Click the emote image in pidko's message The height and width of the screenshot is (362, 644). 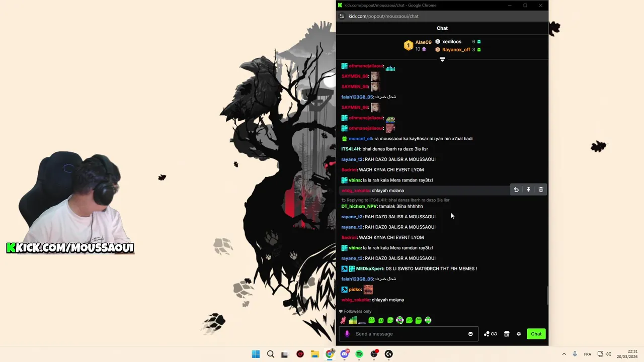[368, 290]
